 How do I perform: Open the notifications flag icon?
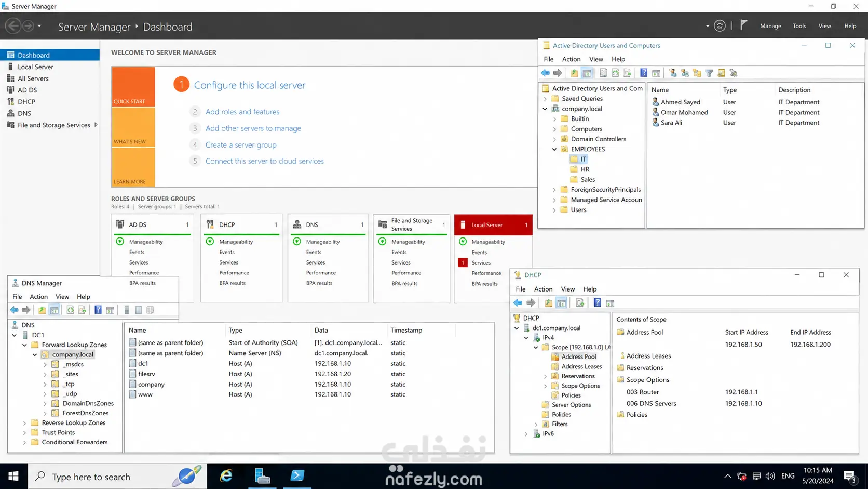[743, 25]
